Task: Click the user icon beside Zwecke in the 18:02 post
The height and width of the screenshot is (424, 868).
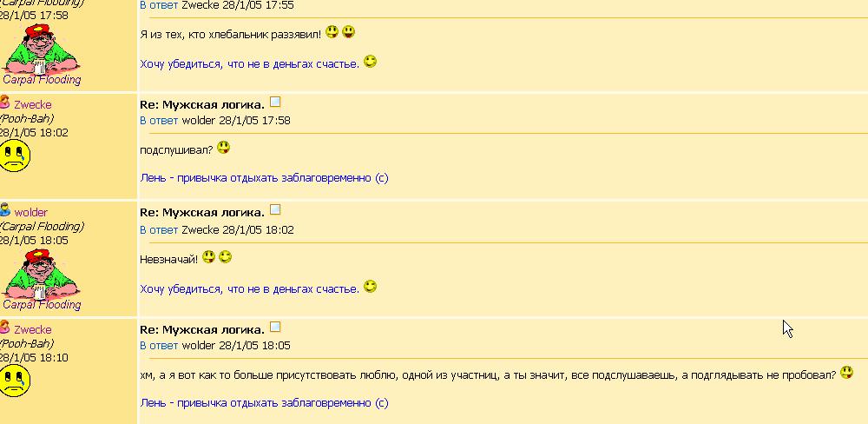Action: point(5,102)
